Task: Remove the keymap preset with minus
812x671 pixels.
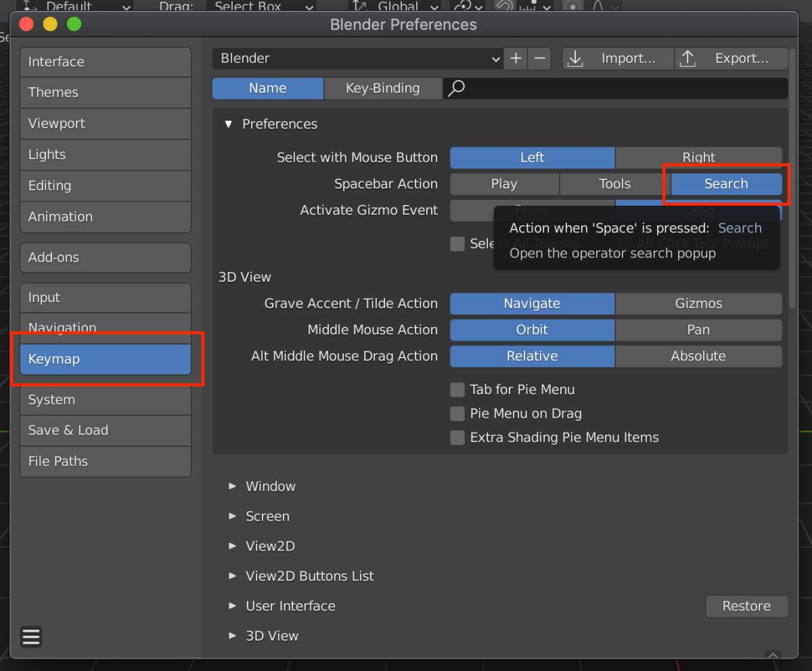Action: point(539,58)
